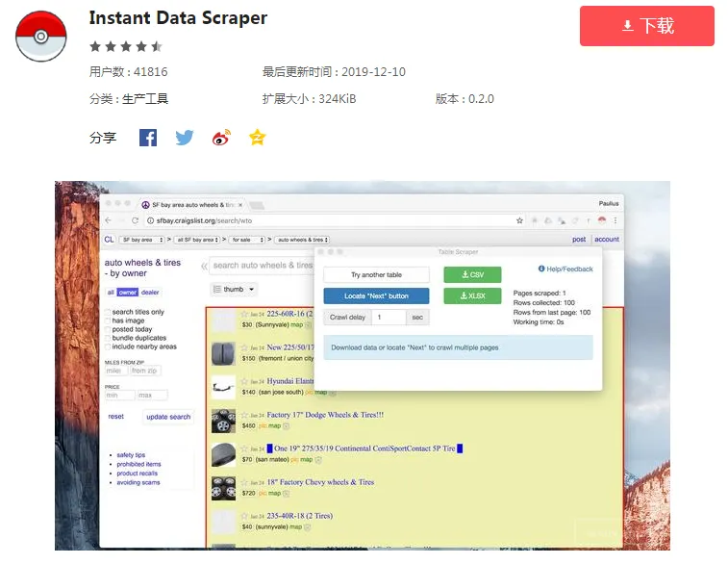Open the product recalls link
The width and height of the screenshot is (728, 564).
[137, 474]
